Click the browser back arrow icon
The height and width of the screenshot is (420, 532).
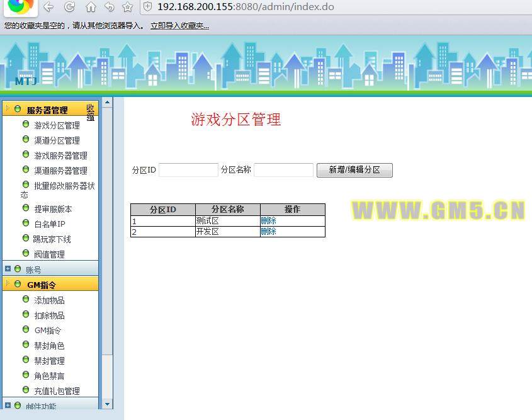48,7
